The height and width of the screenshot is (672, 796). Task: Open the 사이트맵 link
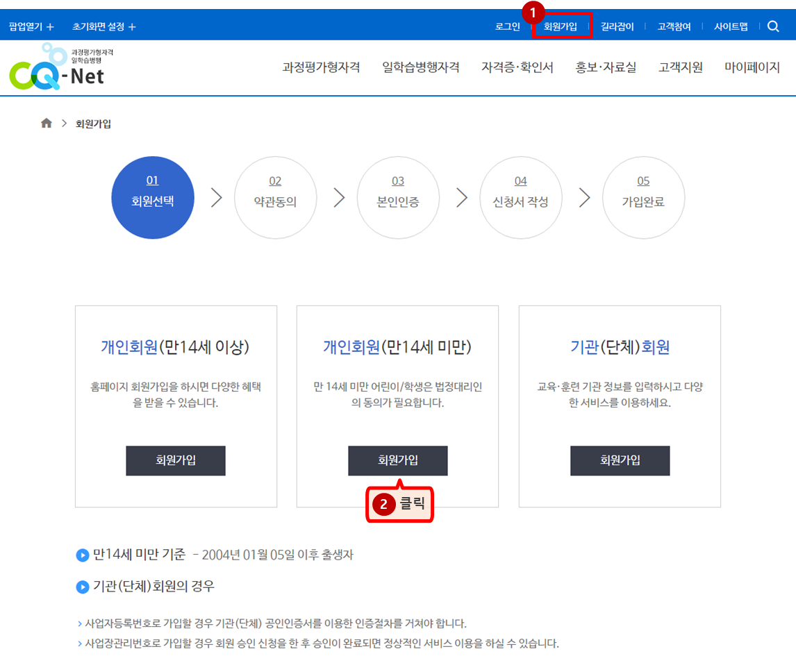tap(731, 26)
